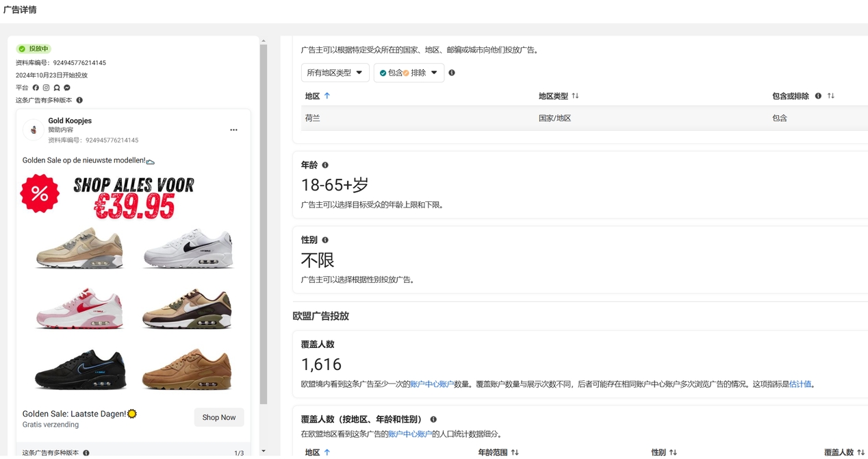The image size is (868, 459).
Task: Open the 所有地区类型 dropdown
Action: (335, 73)
